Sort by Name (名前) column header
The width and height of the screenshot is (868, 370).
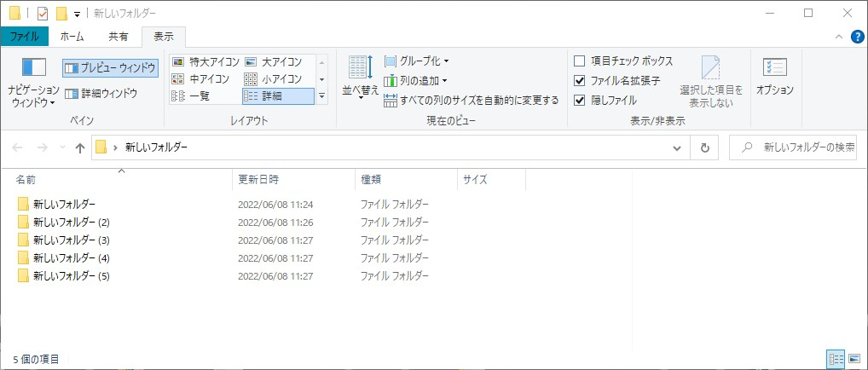click(x=122, y=180)
